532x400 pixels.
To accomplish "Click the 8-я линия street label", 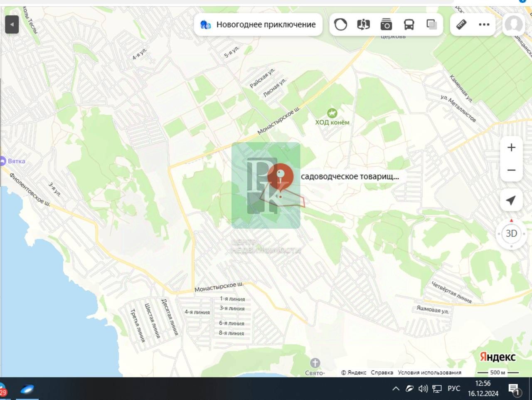I will (232, 333).
